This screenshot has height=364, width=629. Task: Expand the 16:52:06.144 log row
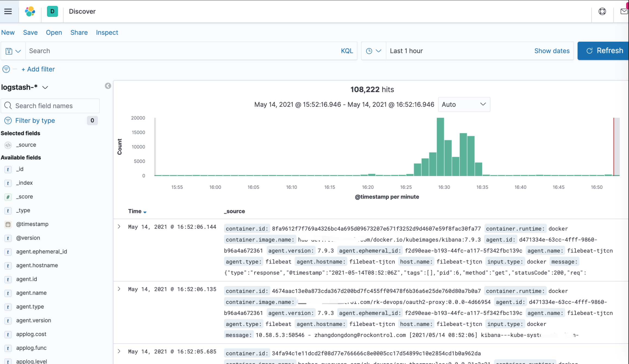point(119,227)
